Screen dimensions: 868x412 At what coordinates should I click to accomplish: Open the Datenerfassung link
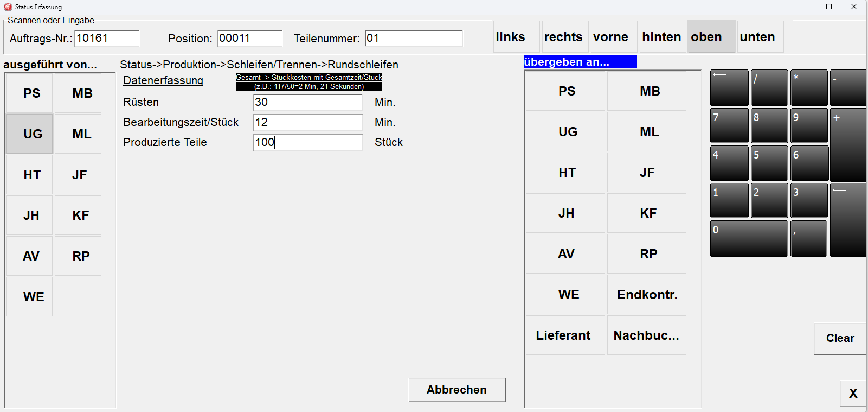(x=163, y=80)
